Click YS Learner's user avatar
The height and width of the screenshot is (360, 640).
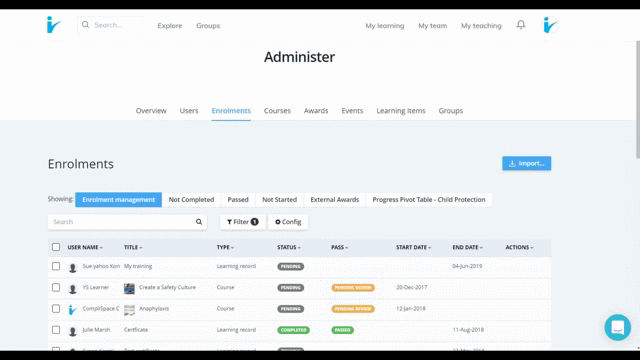[73, 289]
